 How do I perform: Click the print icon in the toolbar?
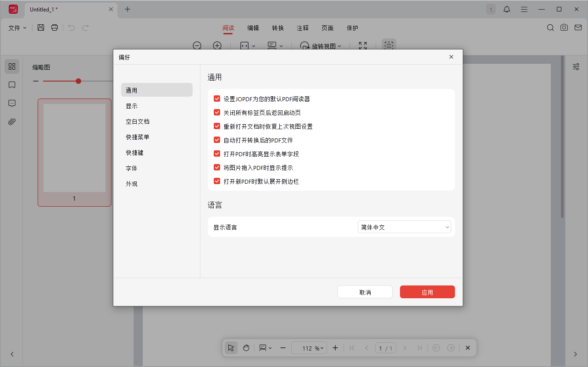(55, 28)
